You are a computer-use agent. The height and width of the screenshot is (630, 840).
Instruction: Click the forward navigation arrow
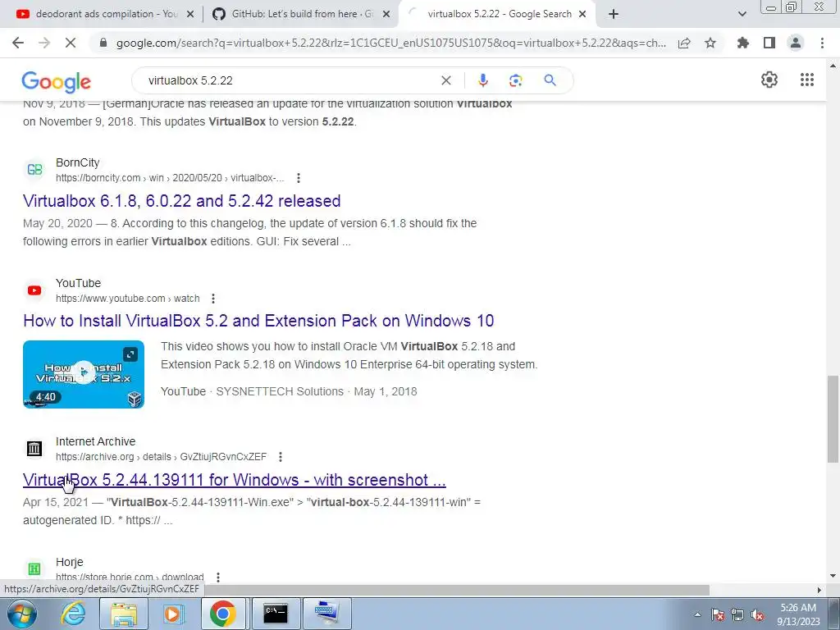tap(44, 43)
